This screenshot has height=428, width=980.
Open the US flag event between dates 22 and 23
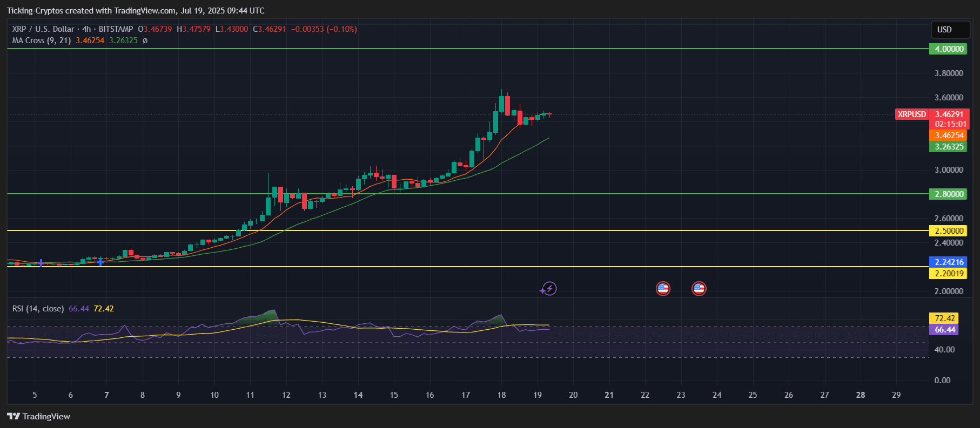point(663,288)
